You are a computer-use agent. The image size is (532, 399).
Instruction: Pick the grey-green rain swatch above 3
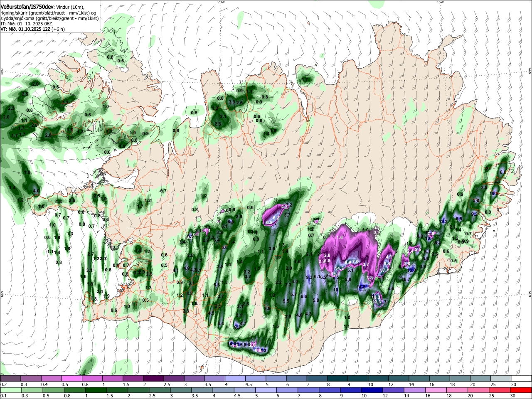tap(181, 390)
